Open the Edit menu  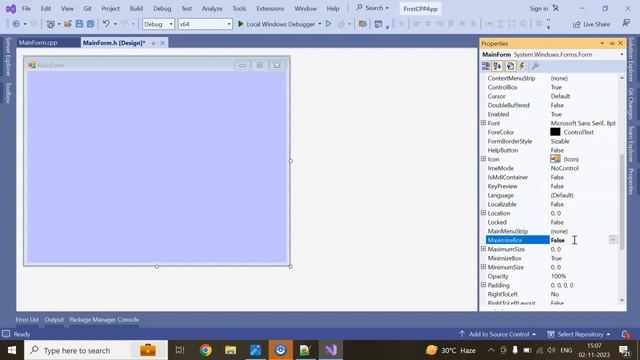click(x=46, y=9)
